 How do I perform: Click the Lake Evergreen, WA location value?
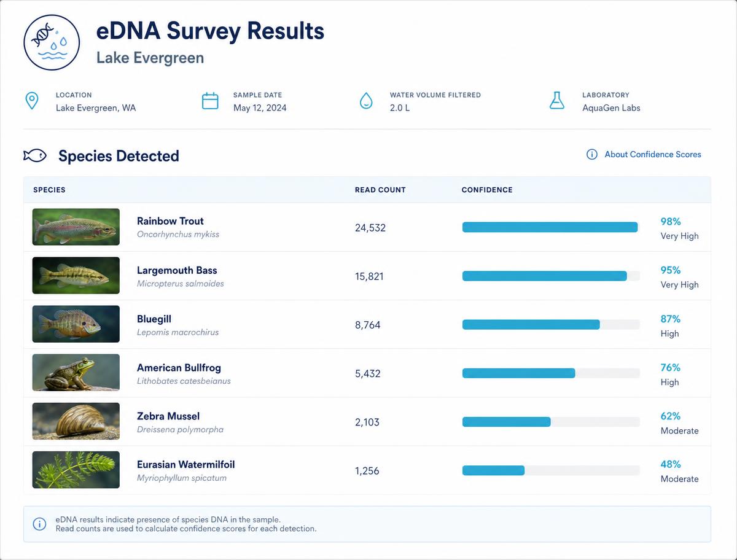(x=96, y=108)
